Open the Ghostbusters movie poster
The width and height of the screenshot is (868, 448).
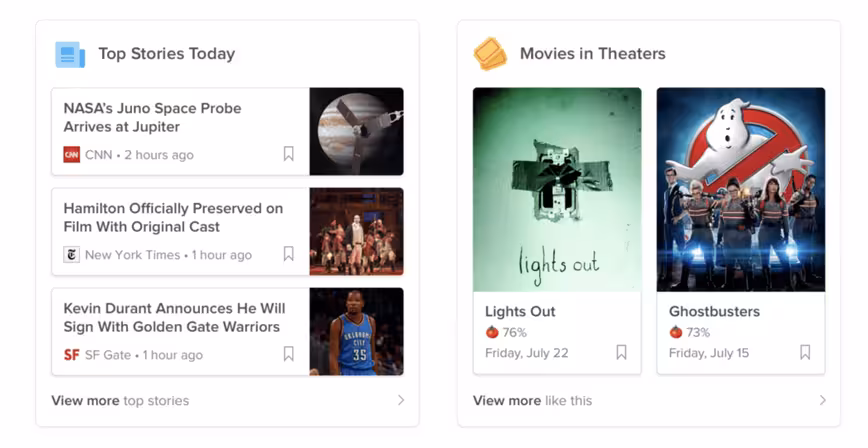pos(741,189)
